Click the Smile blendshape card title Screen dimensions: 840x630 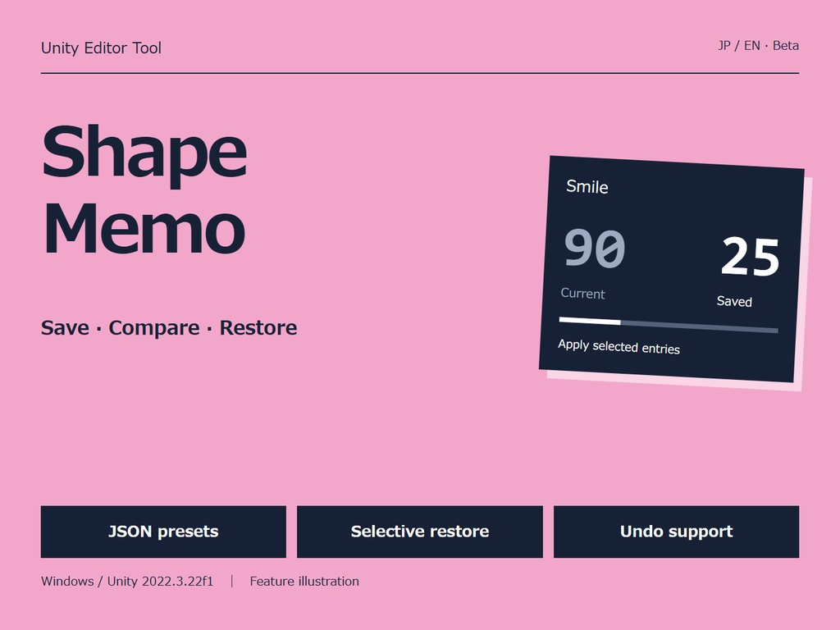point(587,186)
